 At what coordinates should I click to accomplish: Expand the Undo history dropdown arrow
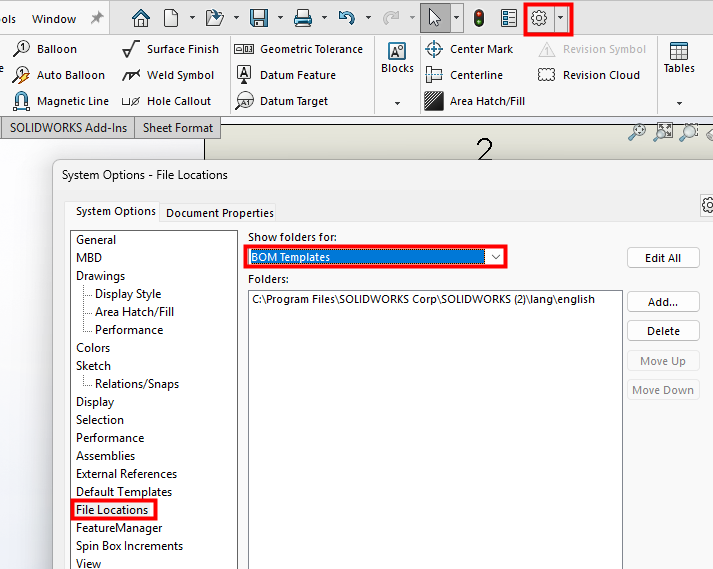pos(368,18)
